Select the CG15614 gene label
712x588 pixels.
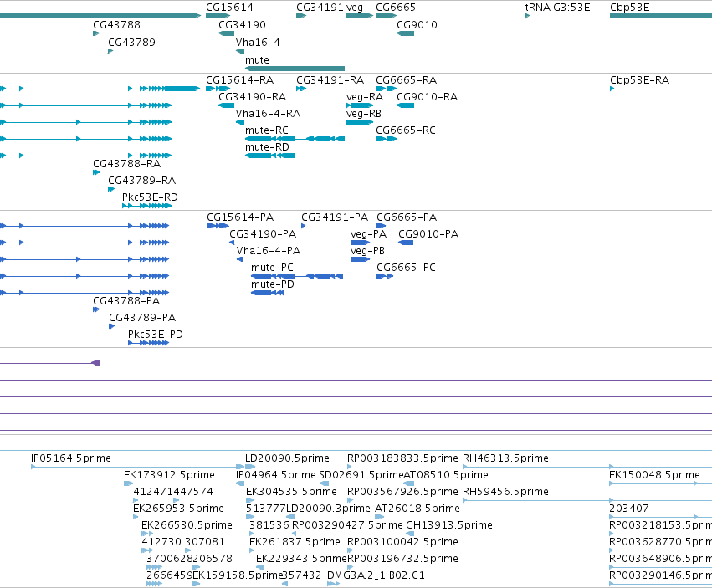(229, 8)
